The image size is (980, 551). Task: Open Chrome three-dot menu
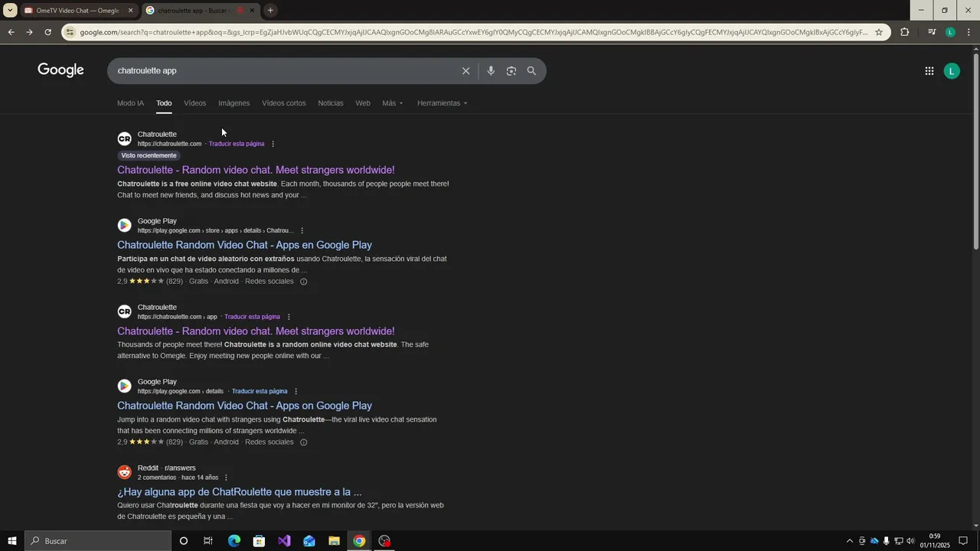click(x=969, y=32)
